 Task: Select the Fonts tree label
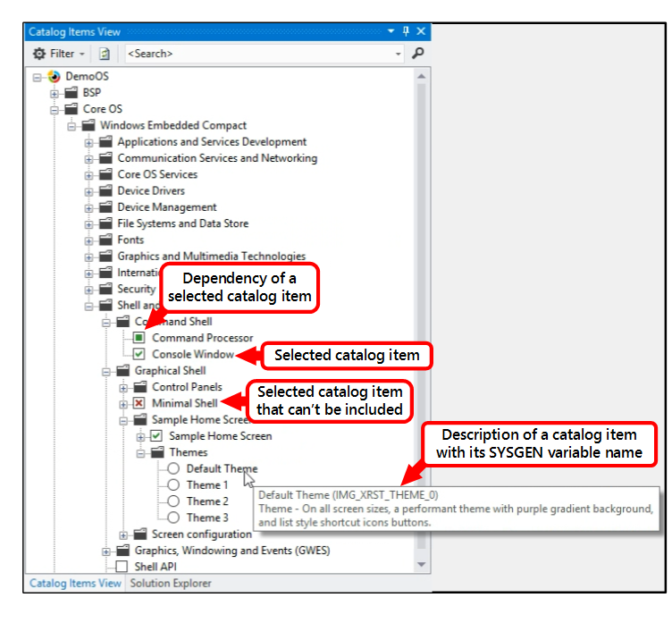[130, 240]
